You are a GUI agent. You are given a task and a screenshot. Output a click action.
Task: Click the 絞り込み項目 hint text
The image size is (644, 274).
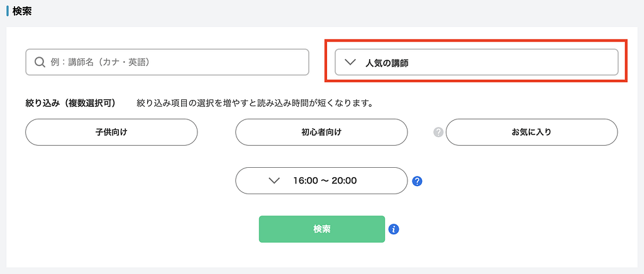[255, 102]
